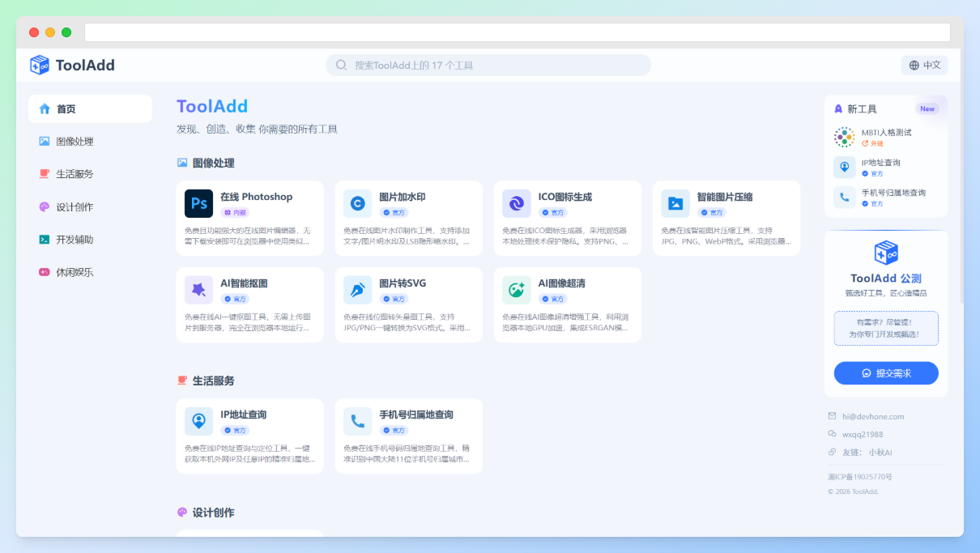Click the 手机号归属地查询 phone icon
Screen dimensions: 980x553
(357, 421)
